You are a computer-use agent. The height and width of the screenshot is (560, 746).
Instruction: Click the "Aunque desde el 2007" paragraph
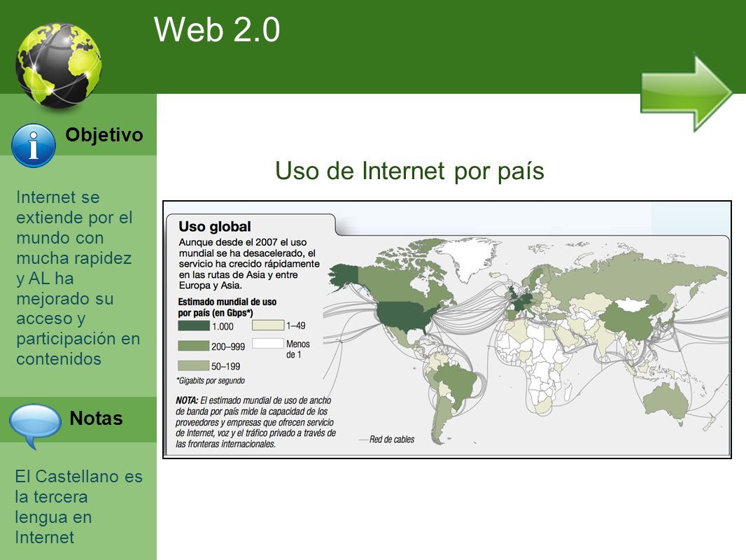[249, 264]
